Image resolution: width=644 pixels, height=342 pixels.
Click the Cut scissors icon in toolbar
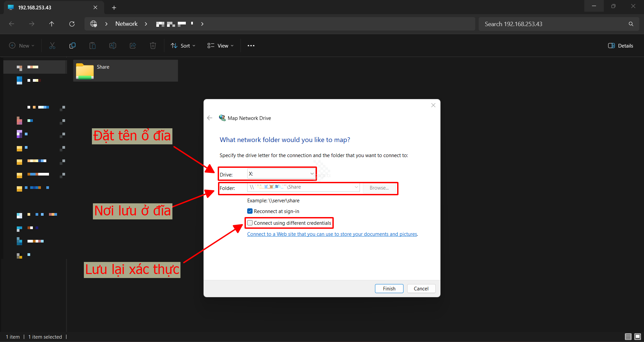point(52,46)
